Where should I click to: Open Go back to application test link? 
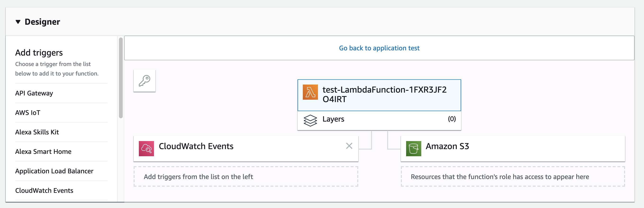tap(379, 48)
